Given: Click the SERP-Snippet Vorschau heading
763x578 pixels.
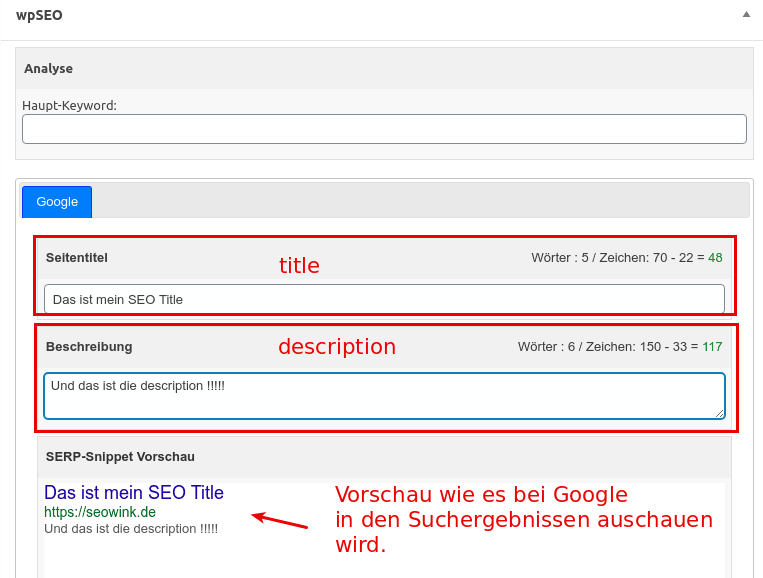Looking at the screenshot, I should click(120, 456).
